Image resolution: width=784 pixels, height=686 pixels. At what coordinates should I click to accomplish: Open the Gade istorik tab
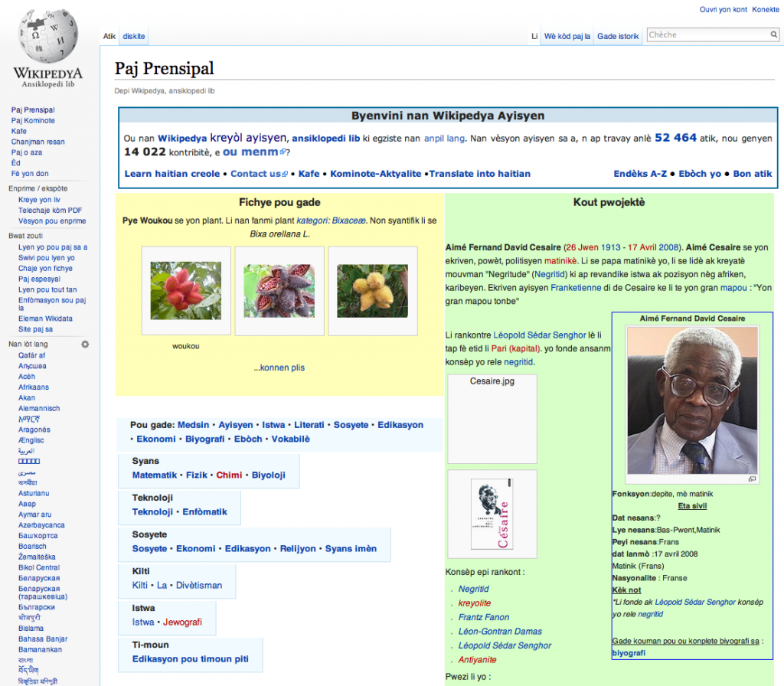tap(618, 37)
